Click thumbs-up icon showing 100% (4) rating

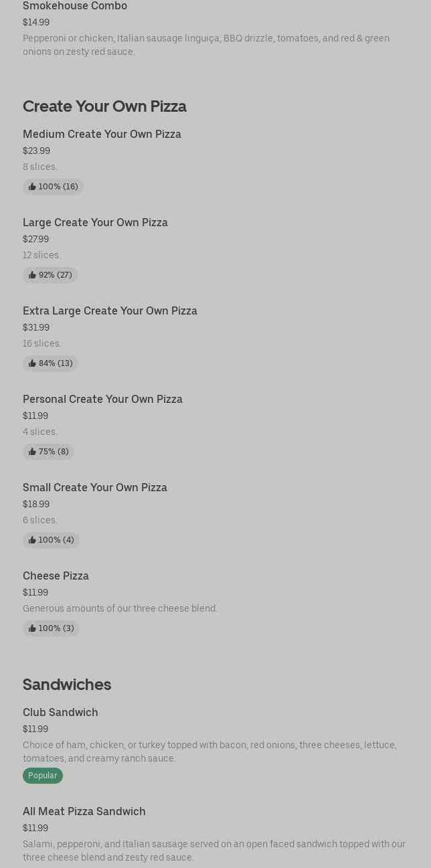click(x=32, y=540)
